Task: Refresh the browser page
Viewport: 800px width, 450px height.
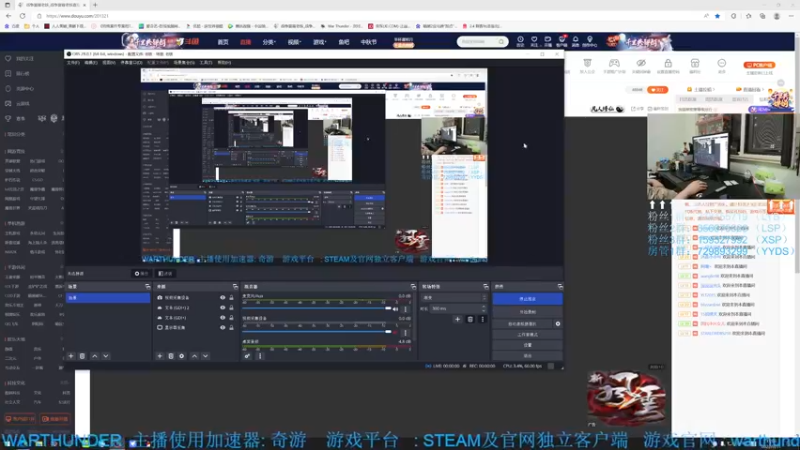Action: (x=22, y=16)
